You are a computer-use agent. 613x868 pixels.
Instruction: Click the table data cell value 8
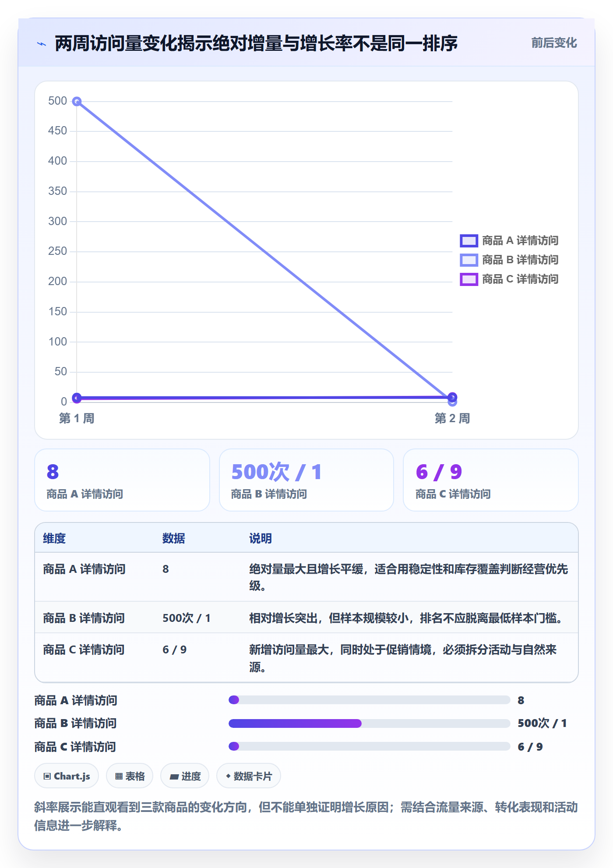click(166, 569)
